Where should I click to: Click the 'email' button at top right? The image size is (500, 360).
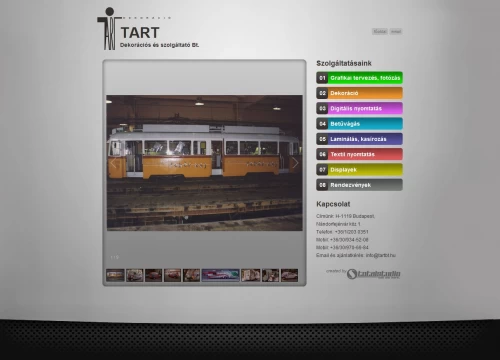point(396,31)
